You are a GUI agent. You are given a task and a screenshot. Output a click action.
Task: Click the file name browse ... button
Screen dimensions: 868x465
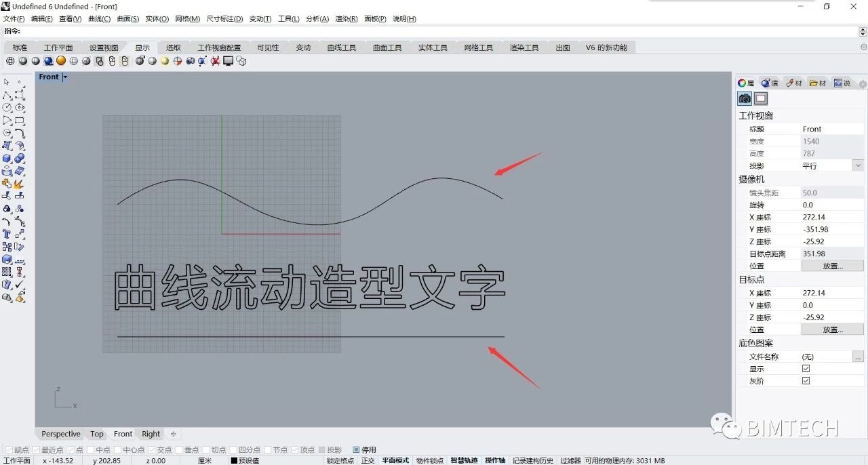point(858,357)
